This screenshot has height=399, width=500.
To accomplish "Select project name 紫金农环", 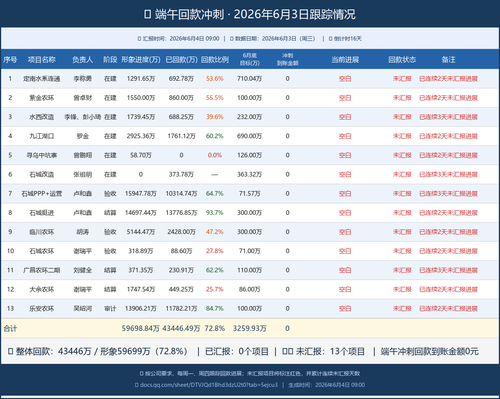I will [x=42, y=98].
